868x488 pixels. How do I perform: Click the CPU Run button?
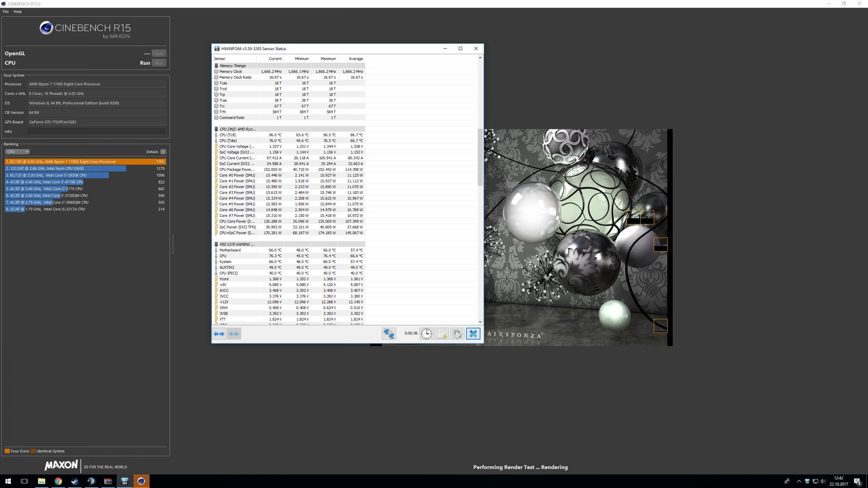click(x=159, y=63)
